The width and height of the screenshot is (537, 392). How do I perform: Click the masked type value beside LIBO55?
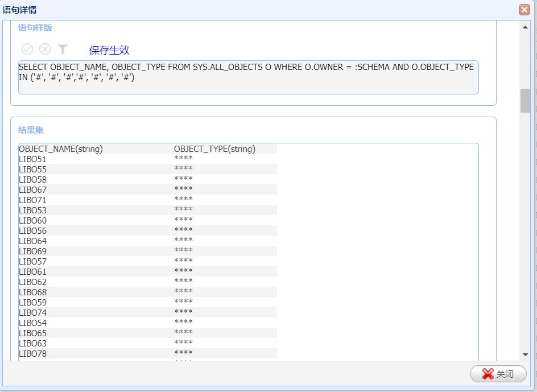[183, 170]
